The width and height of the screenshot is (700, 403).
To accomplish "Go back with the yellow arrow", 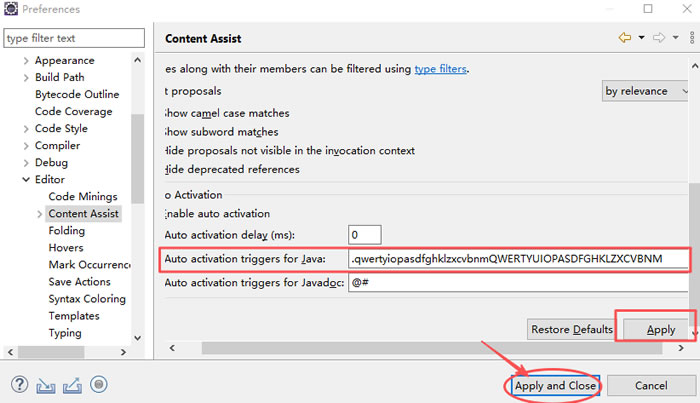I will (x=624, y=38).
